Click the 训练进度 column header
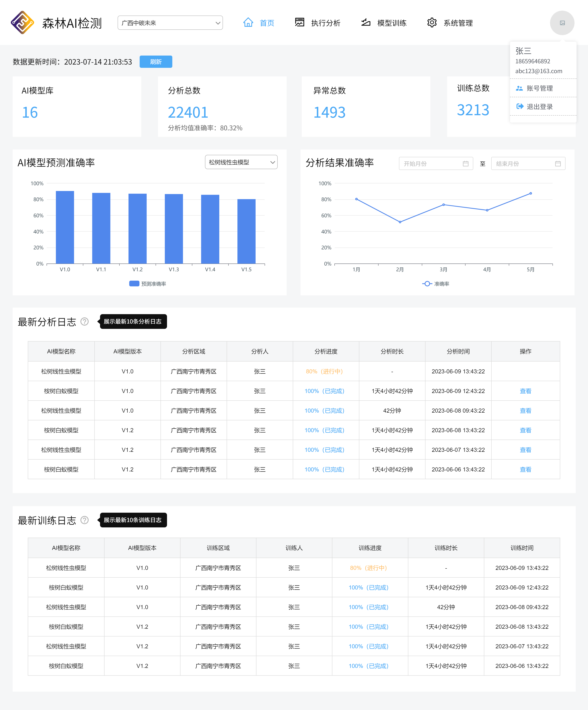The width and height of the screenshot is (588, 710). [x=370, y=548]
